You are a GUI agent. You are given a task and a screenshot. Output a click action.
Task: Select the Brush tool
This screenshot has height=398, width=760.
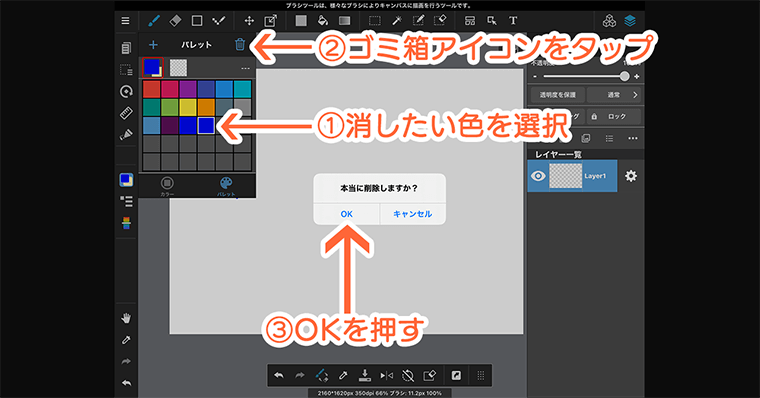153,21
